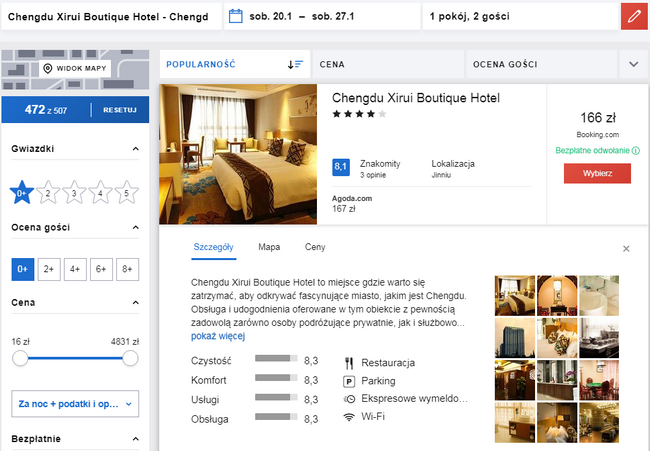This screenshot has width=650, height=451.
Task: Collapse the Gwiazdki filter section
Action: [x=135, y=149]
